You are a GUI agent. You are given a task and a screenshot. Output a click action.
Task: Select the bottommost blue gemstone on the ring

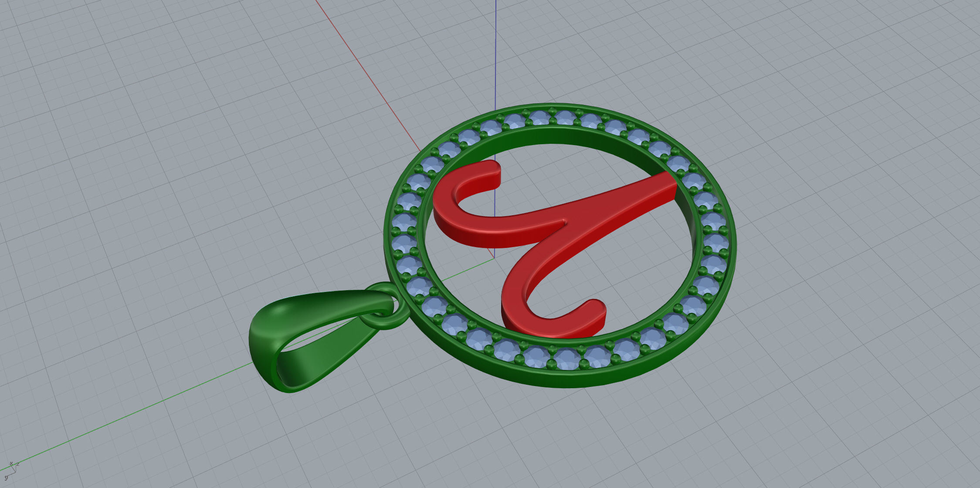(x=566, y=359)
